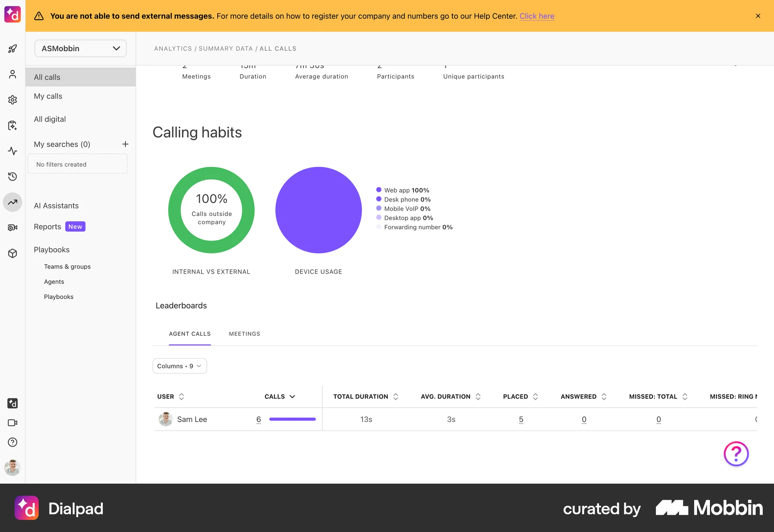Screen dimensions: 774x532
Task: Open the help question mark icon
Action: 12,442
